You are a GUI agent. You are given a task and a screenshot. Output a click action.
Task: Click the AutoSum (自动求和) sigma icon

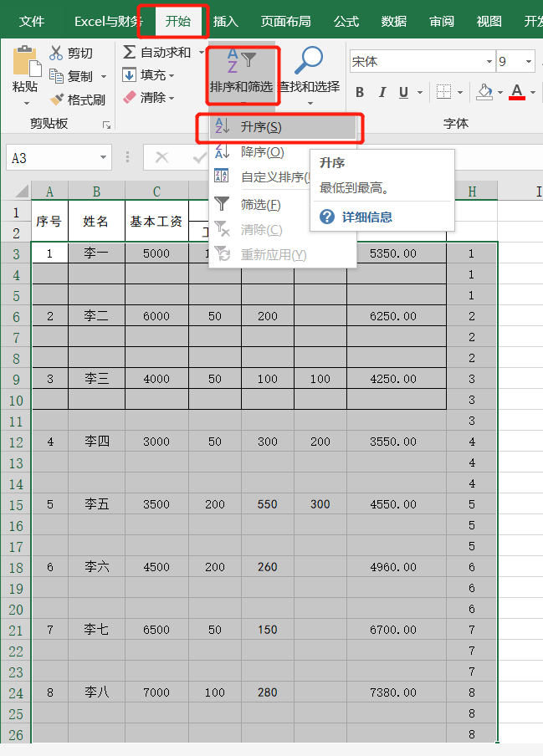[130, 53]
